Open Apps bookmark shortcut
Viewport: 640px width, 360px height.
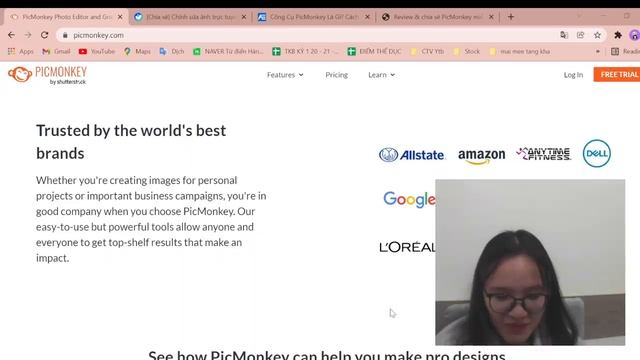click(21, 51)
